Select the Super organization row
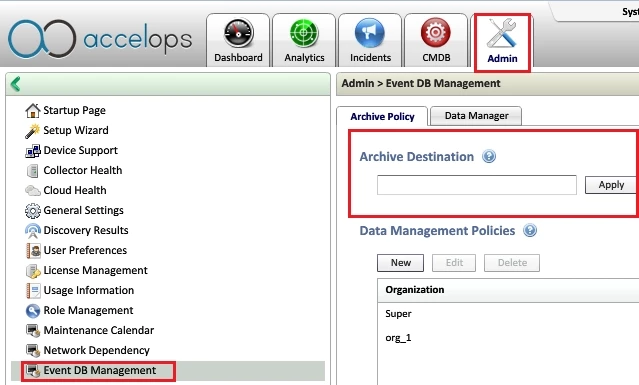The height and width of the screenshot is (385, 639). (508, 314)
